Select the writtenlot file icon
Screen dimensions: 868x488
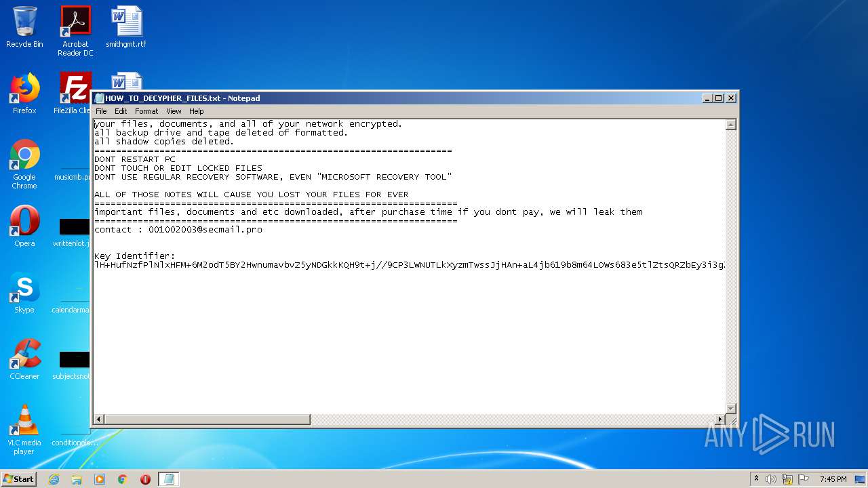[73, 230]
